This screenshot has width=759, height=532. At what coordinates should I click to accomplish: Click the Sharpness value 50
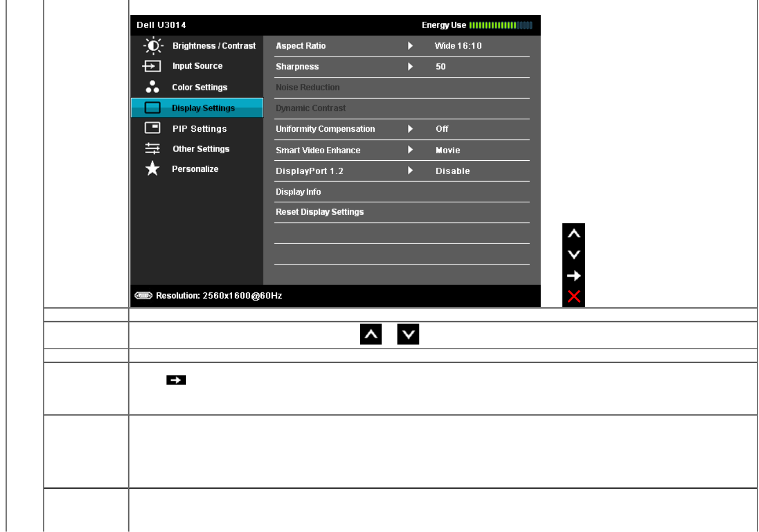point(441,66)
